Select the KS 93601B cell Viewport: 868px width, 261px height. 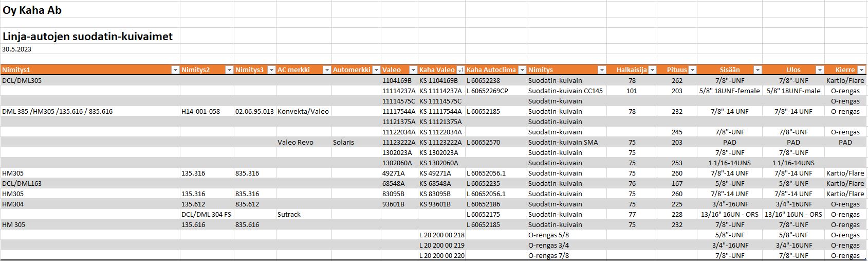point(441,204)
